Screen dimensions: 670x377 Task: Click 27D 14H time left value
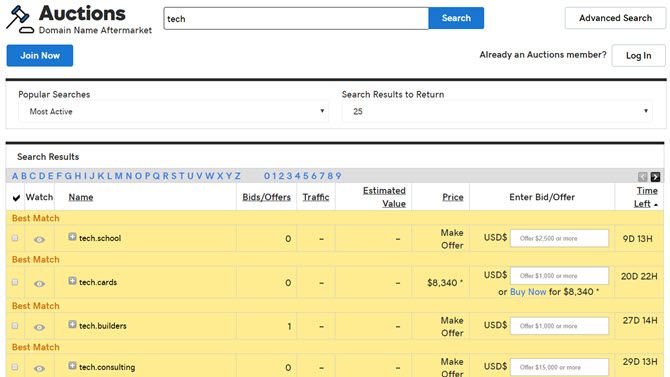640,320
